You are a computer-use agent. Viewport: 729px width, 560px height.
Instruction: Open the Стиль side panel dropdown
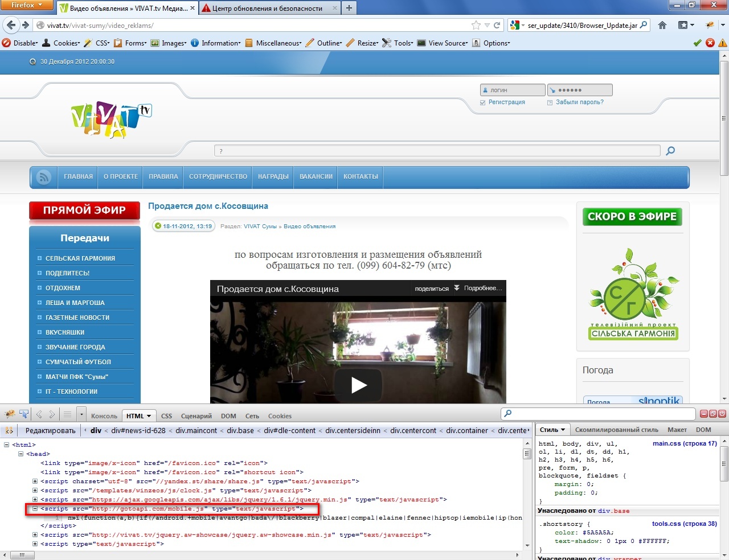click(x=552, y=430)
